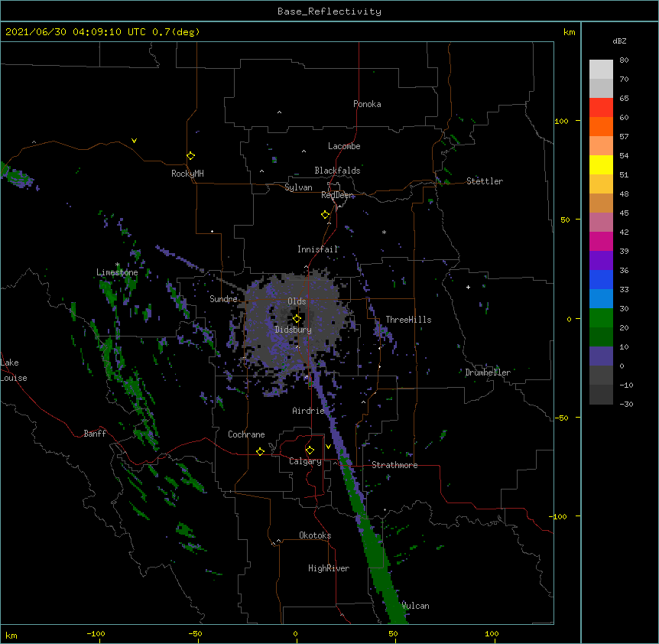Click the -100 tick label on bottom axis
The width and height of the screenshot is (659, 644).
[x=96, y=633]
